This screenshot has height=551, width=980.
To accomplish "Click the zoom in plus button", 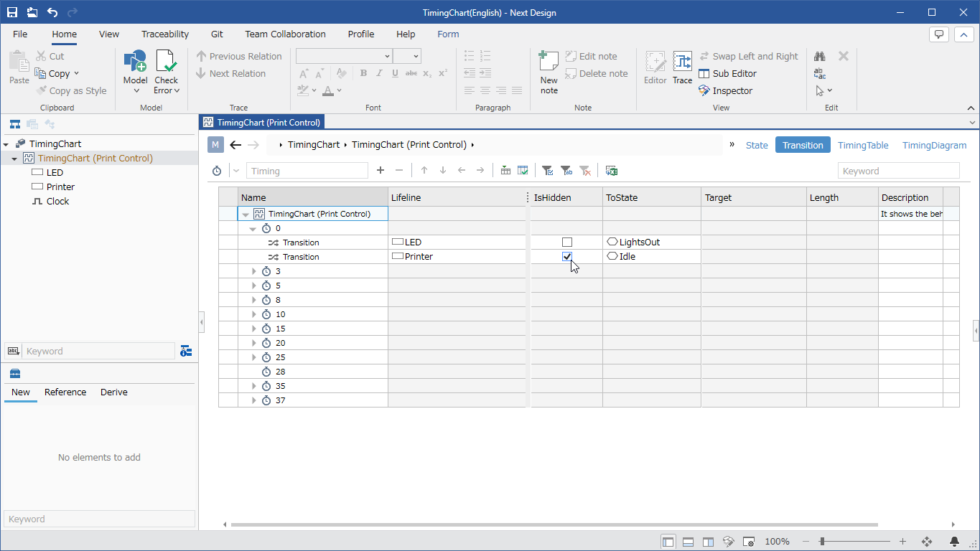I will point(902,542).
